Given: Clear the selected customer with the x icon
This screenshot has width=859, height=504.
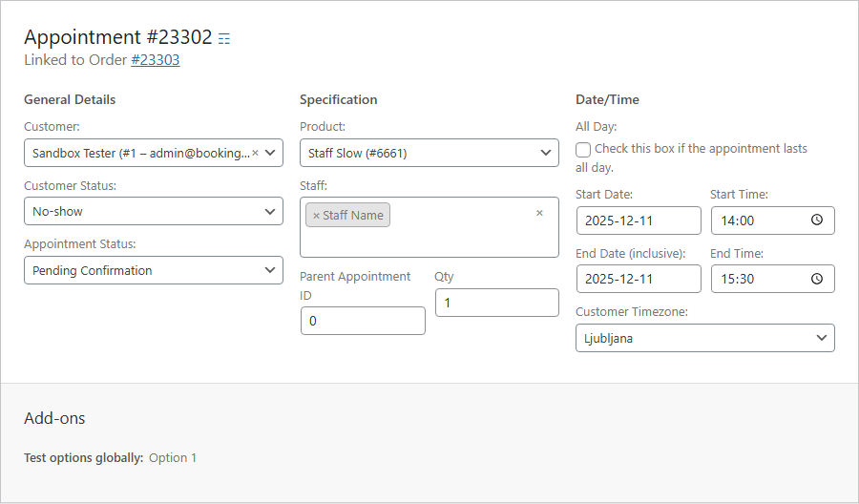Looking at the screenshot, I should tap(255, 153).
